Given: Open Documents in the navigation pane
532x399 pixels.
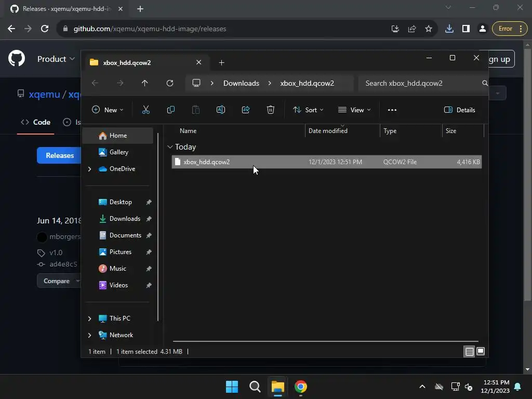Looking at the screenshot, I should point(118,235).
